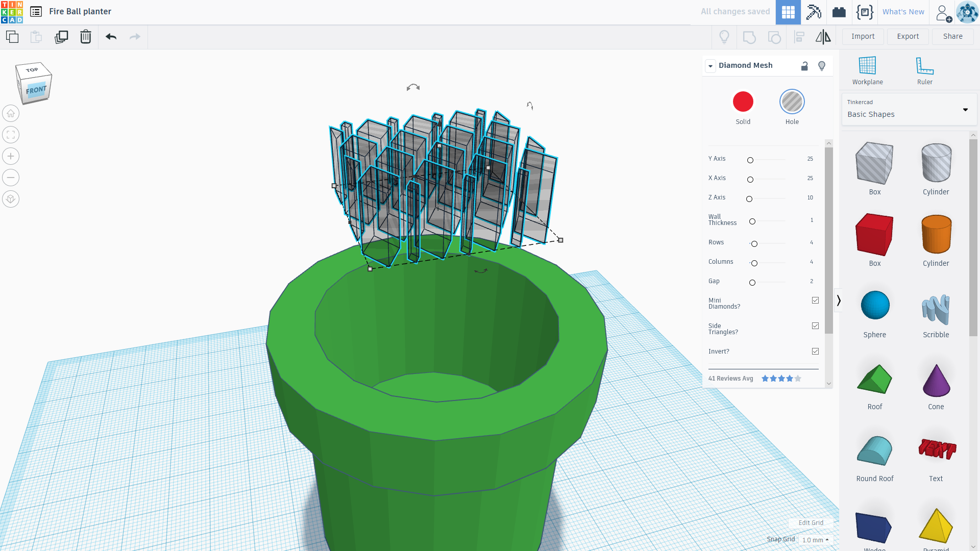Click the Align tool icon
Image resolution: width=980 pixels, height=551 pixels.
[799, 37]
